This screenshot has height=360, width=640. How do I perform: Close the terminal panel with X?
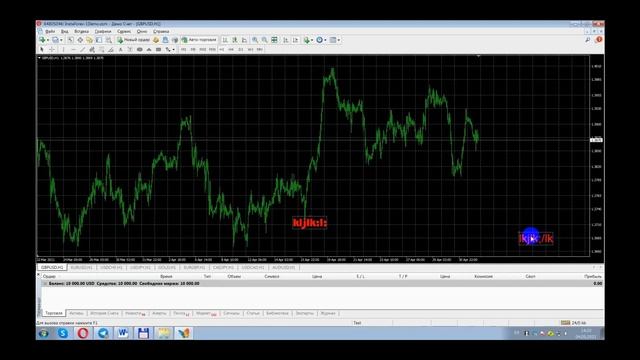tap(39, 275)
